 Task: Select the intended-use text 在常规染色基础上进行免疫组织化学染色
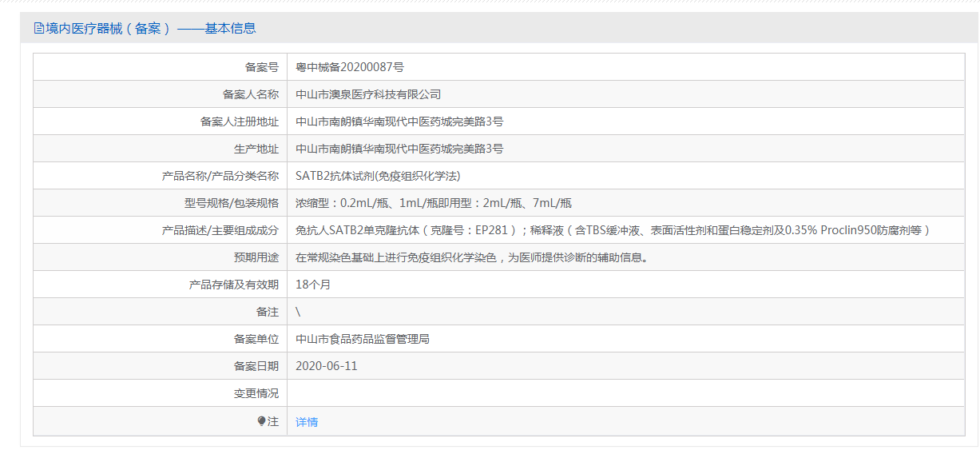tap(396, 257)
